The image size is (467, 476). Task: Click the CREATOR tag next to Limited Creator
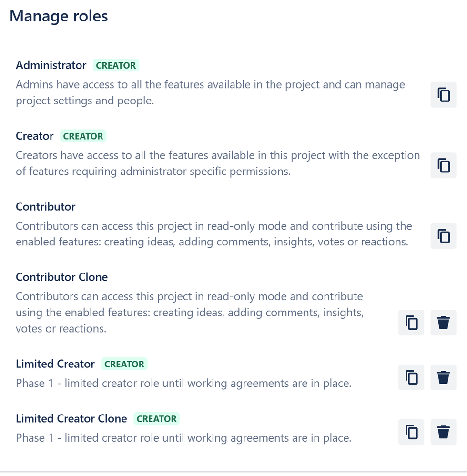point(124,364)
